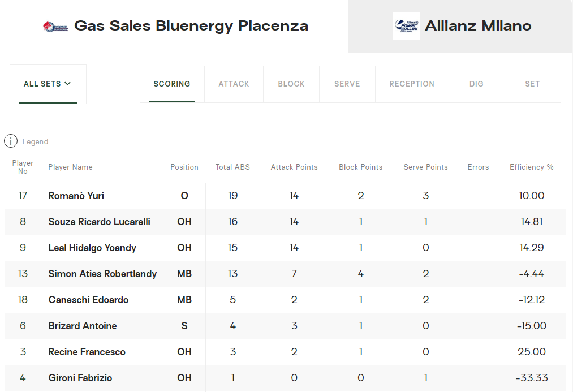Click efficiency value -12.12 for Caneschi
Image resolution: width=573 pixels, height=392 pixels.
coord(532,300)
